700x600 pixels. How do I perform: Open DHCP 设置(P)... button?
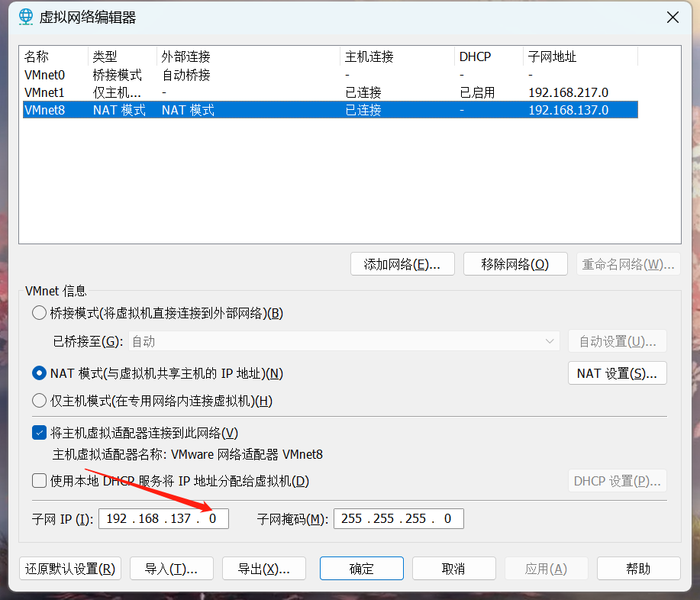pyautogui.click(x=618, y=481)
